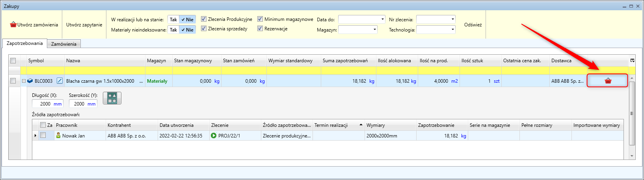Uncheck the Zlecenia Produkcyjne checkbox
The image size is (644, 180).
click(x=204, y=19)
